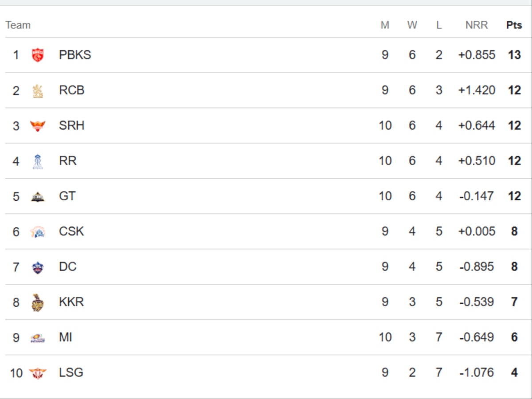
Task: Sort table by Pts column header
Action: pyautogui.click(x=514, y=25)
